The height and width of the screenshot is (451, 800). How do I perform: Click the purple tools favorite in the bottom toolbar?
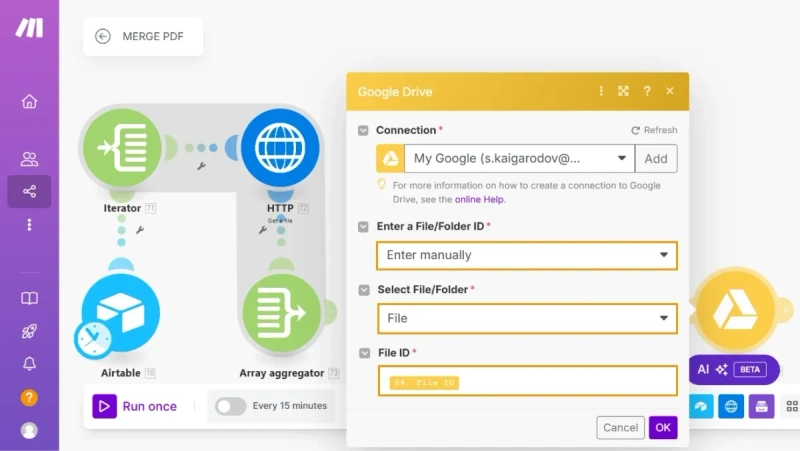[761, 406]
